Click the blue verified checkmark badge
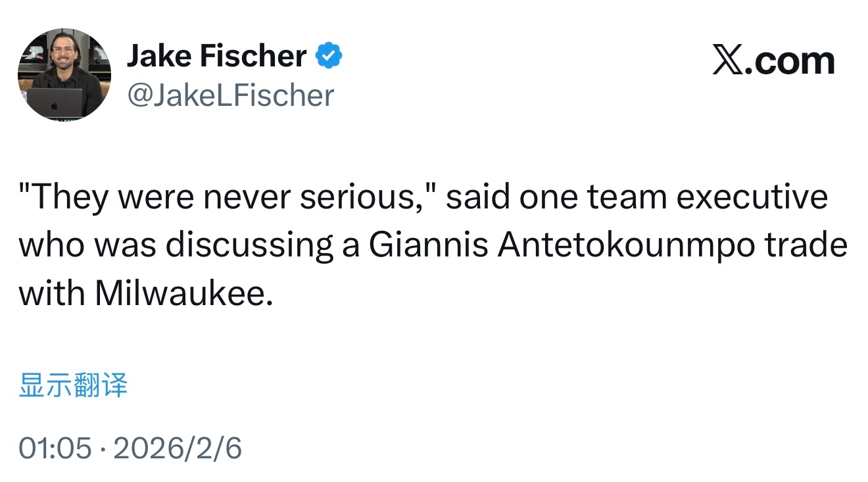The width and height of the screenshot is (868, 482). 329,57
